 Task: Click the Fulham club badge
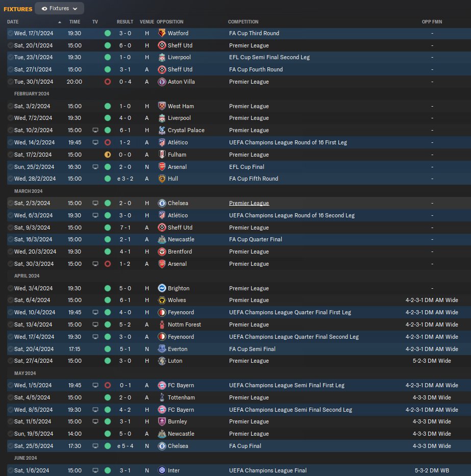(x=162, y=155)
